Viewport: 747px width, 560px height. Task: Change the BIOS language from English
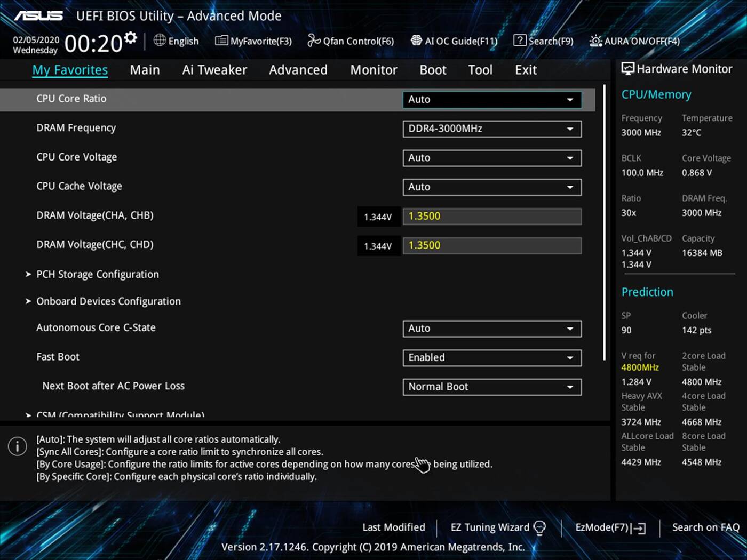pos(176,41)
